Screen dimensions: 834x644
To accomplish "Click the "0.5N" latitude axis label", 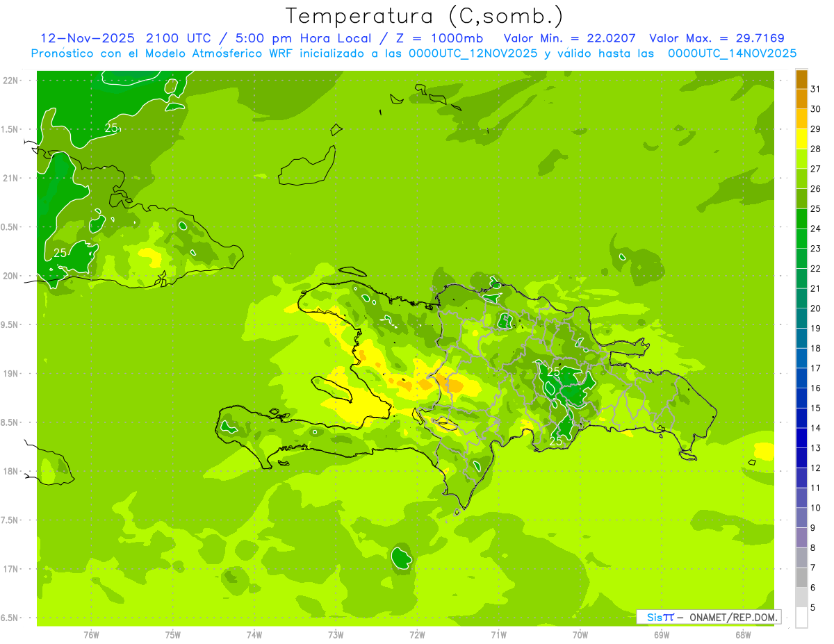I will tap(10, 227).
